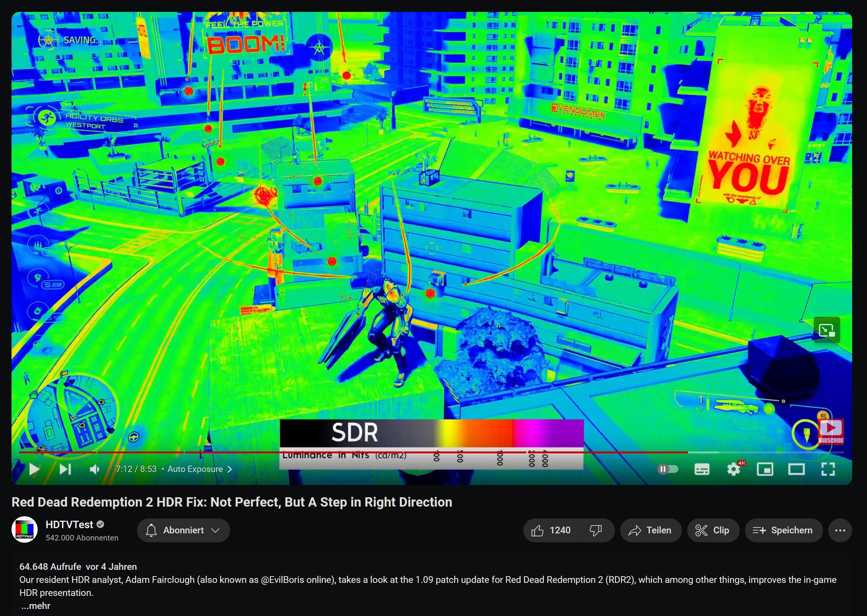Click the verified checkmark badge next to HDTVTest
This screenshot has height=616, width=867.
pos(101,524)
